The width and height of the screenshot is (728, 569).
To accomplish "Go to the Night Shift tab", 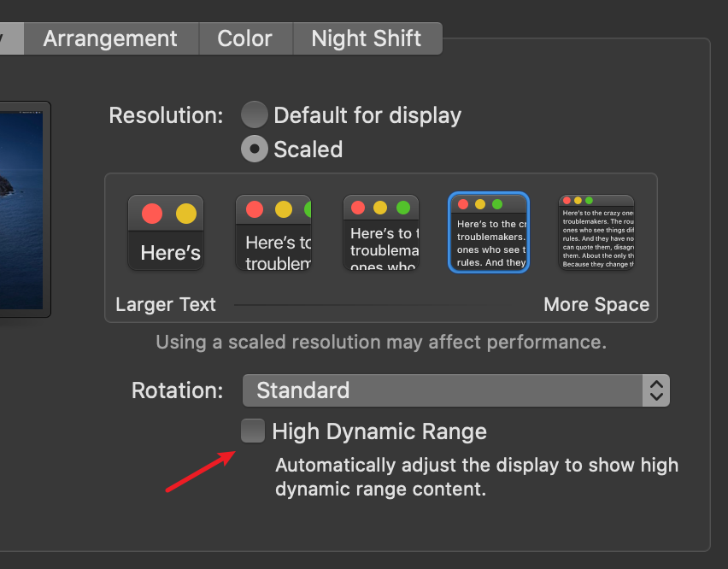I will pyautogui.click(x=366, y=38).
